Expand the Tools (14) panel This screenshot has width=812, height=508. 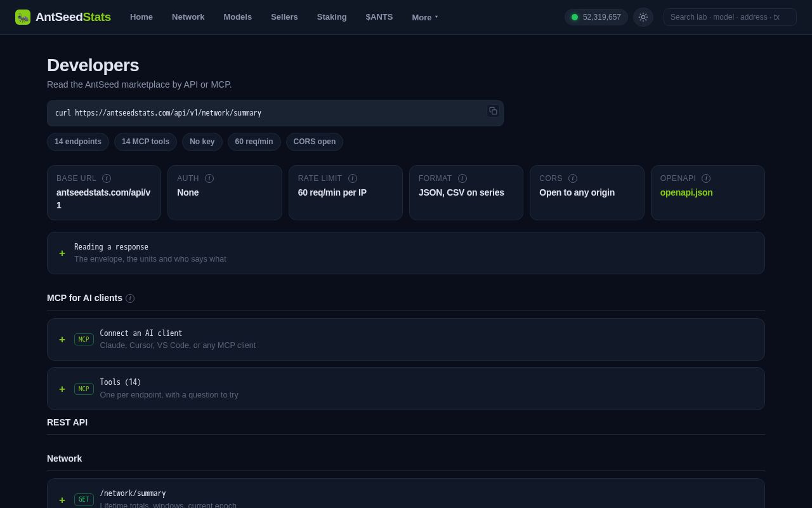click(x=406, y=389)
